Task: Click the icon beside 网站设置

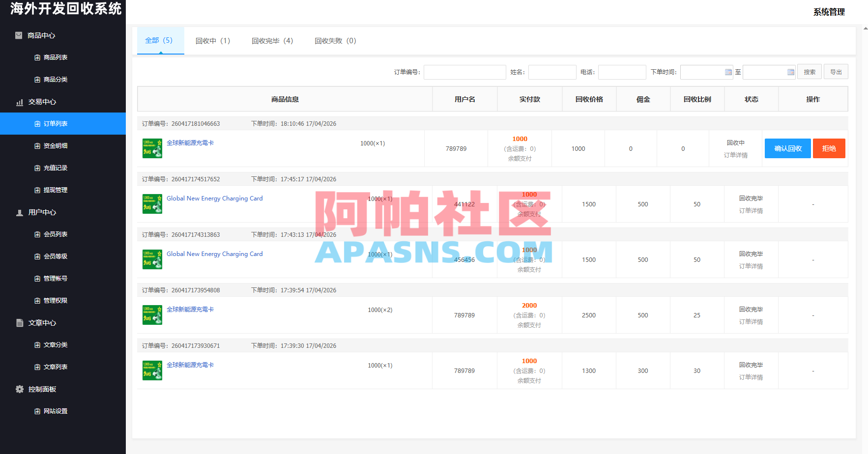Action: [37, 411]
